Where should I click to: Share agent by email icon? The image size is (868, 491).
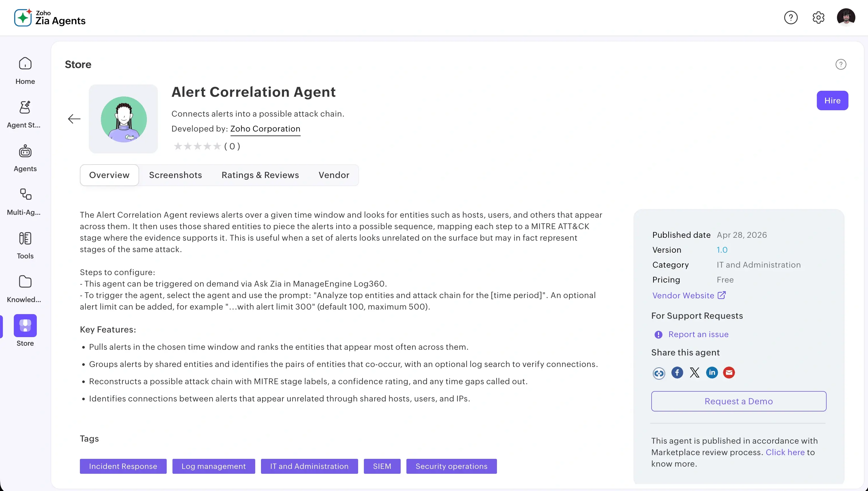[x=729, y=372]
